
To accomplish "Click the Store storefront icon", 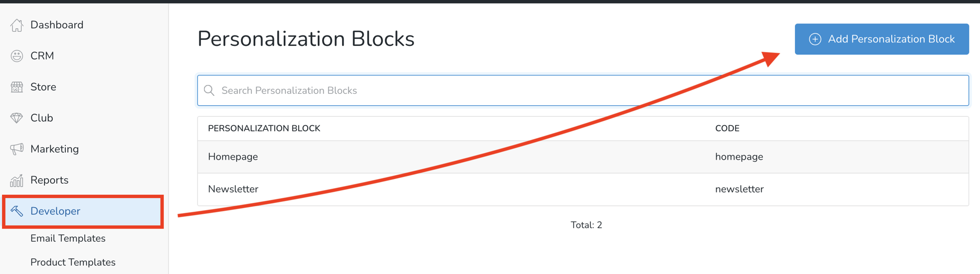I will 17,87.
